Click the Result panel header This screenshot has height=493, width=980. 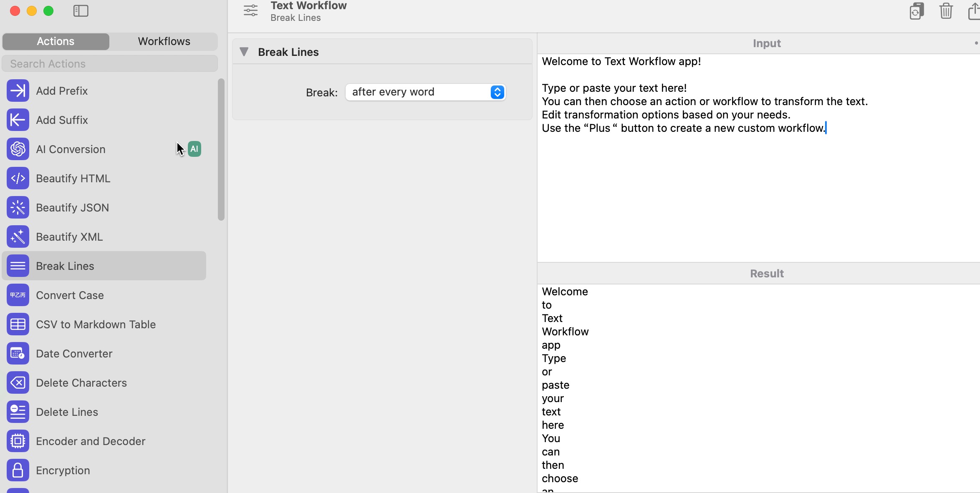coord(758,274)
